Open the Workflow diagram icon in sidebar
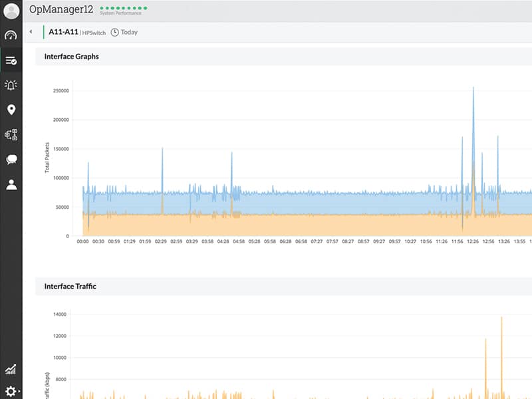This screenshot has height=399, width=532. pos(11,134)
